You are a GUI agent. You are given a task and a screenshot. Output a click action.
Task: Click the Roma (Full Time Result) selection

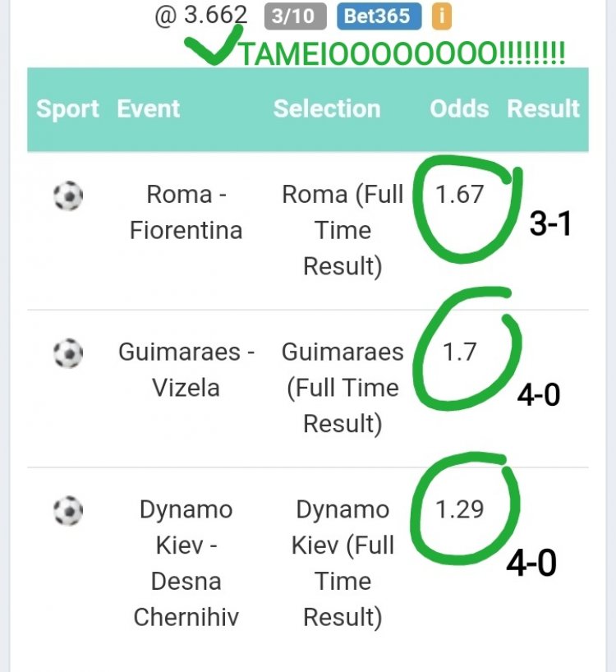click(342, 230)
